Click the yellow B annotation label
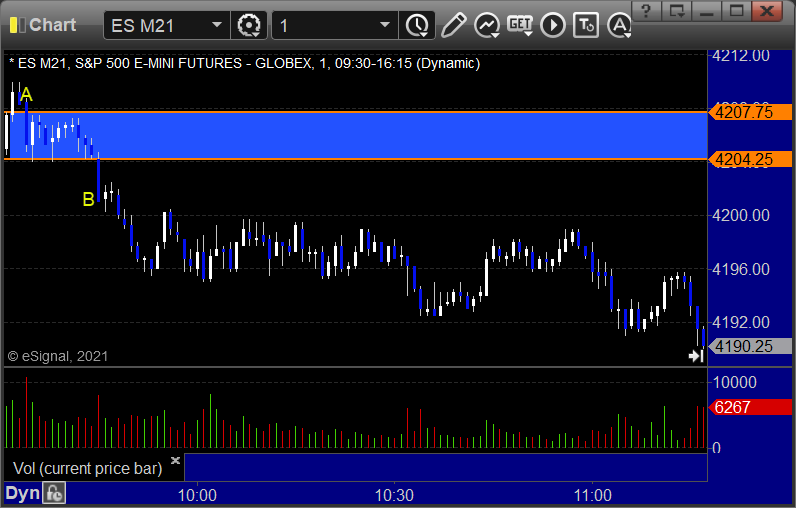 (88, 199)
